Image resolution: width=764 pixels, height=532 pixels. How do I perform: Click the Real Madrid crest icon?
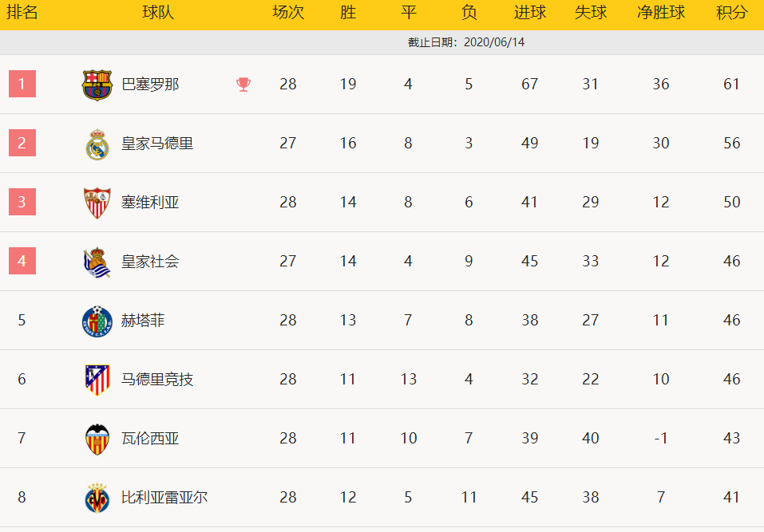(x=97, y=144)
